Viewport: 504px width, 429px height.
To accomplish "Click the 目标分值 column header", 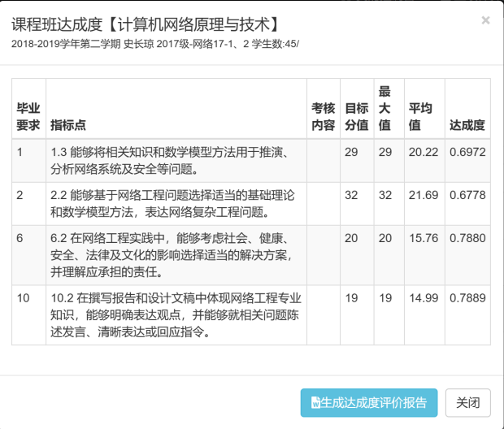I will click(x=356, y=117).
